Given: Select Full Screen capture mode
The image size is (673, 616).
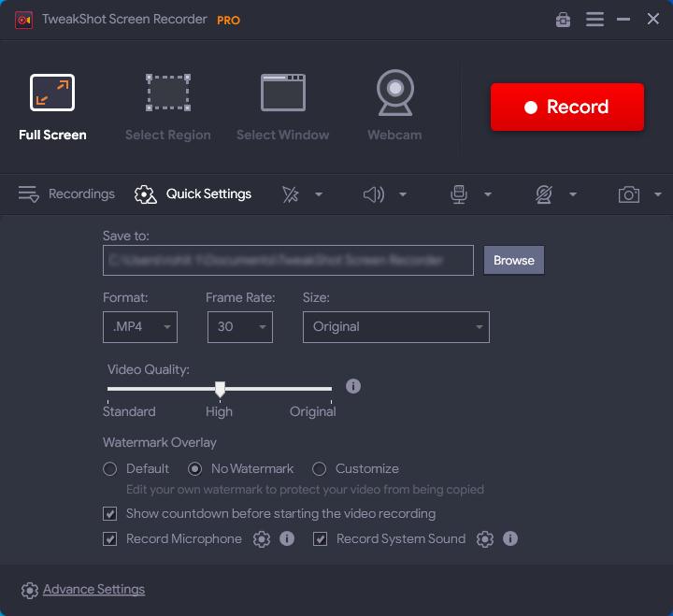Looking at the screenshot, I should pos(52,107).
